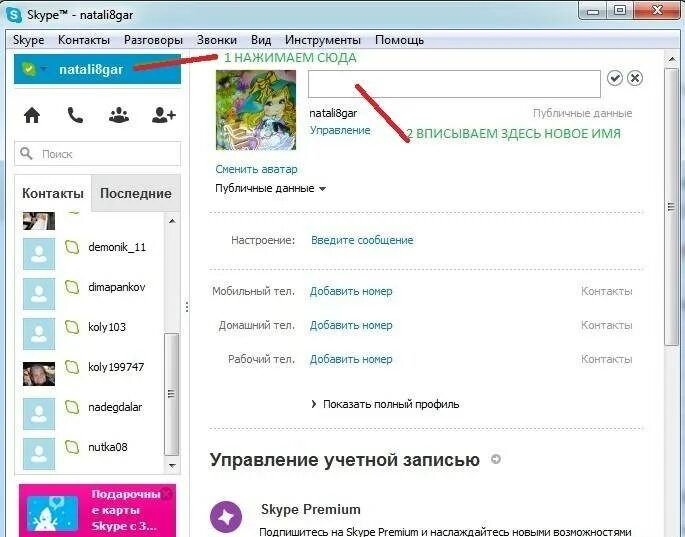This screenshot has height=537, width=685.
Task: Add a work phone number
Action: click(351, 359)
